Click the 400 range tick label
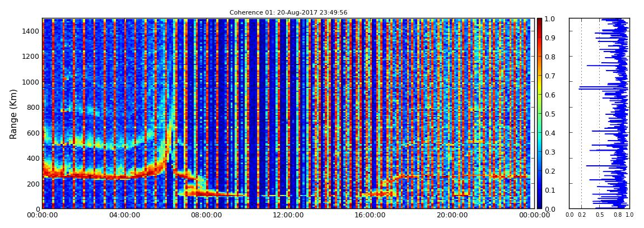The width and height of the screenshot is (644, 228). pos(32,158)
